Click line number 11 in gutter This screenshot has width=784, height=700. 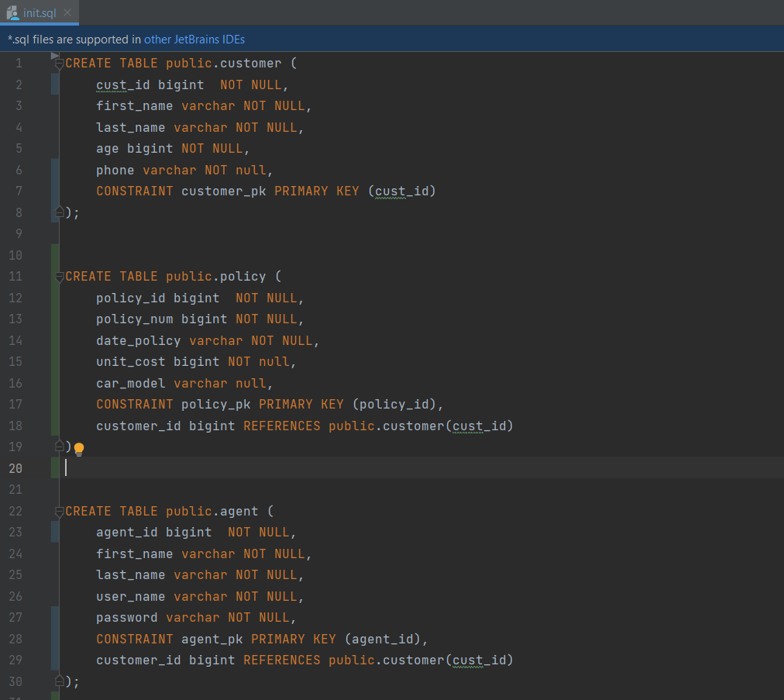[x=15, y=277]
